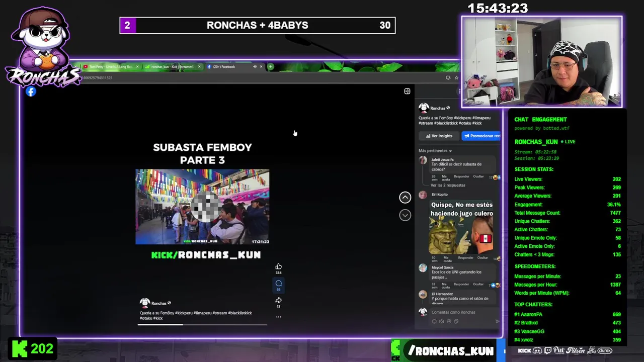Open Elri Kopito profile picture

(423, 195)
